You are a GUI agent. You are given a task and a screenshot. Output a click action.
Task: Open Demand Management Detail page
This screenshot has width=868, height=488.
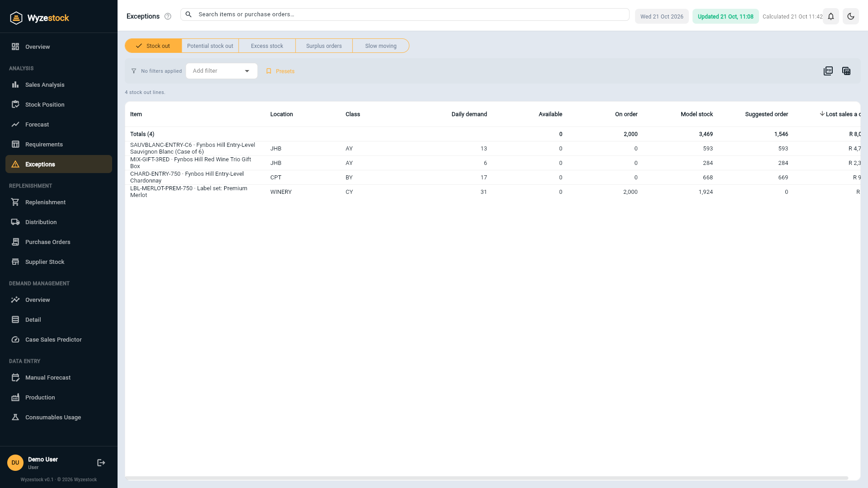coord(59,320)
